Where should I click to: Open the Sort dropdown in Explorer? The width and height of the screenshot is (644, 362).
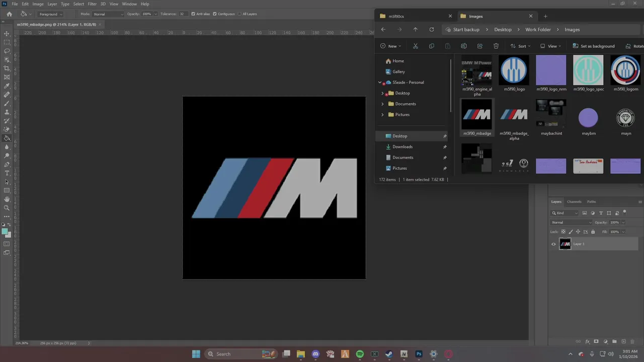coord(520,46)
